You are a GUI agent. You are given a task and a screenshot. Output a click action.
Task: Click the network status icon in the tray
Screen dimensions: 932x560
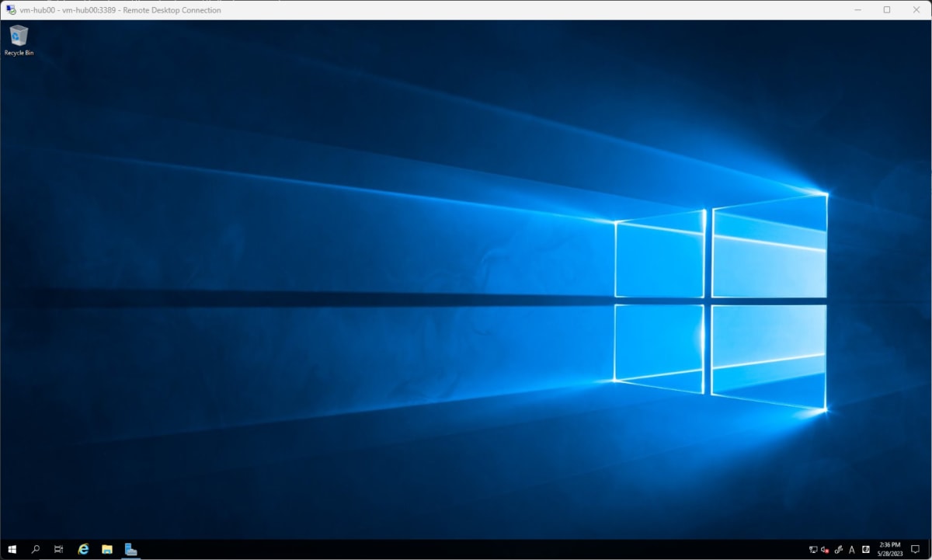(813, 550)
